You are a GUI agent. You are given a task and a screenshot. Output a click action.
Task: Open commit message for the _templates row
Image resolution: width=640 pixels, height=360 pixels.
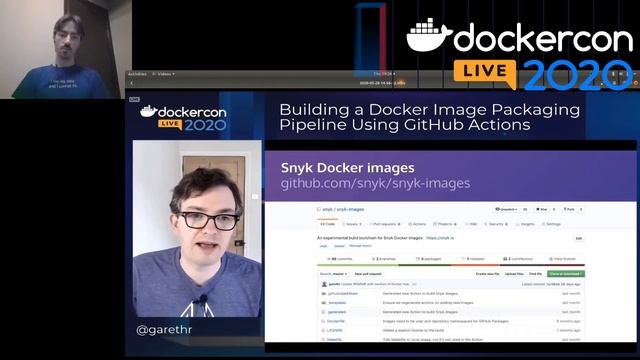coord(428,303)
